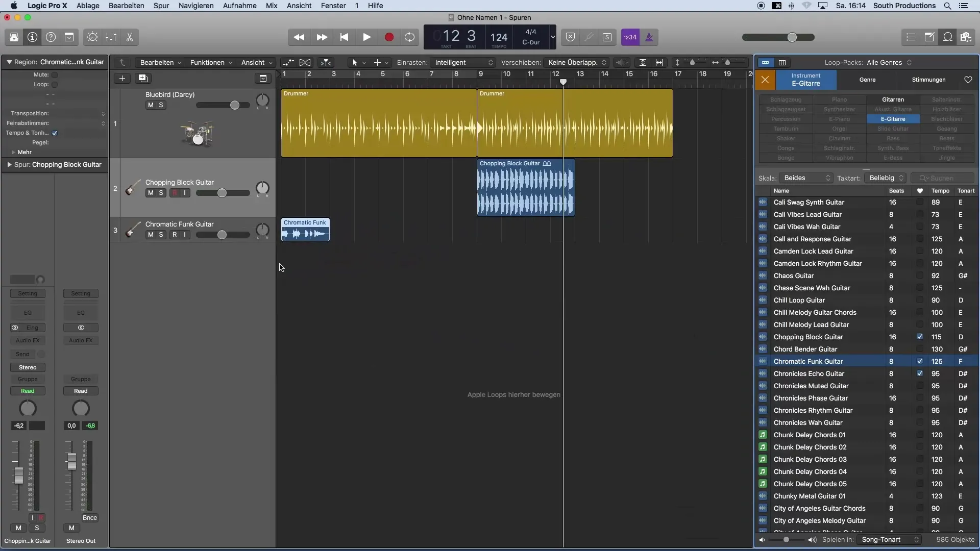Adjust the master volume slider in control bar
Screen dimensions: 980x551
[792, 37]
